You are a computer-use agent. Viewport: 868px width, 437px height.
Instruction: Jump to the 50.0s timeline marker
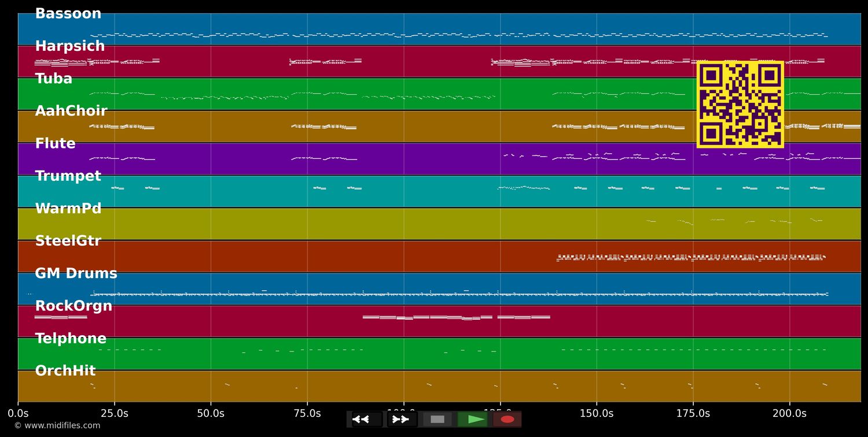pos(211,413)
